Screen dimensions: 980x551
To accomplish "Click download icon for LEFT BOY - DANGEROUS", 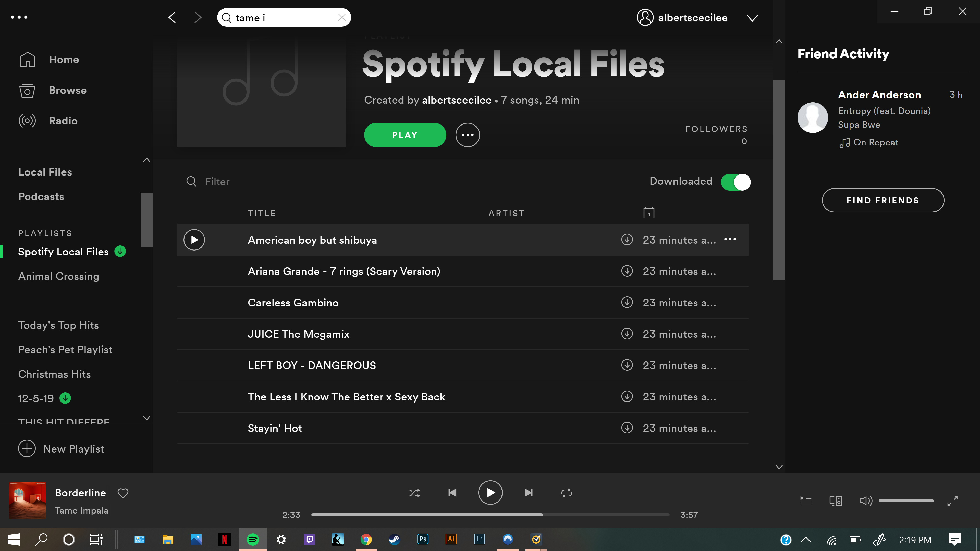I will click(x=627, y=365).
